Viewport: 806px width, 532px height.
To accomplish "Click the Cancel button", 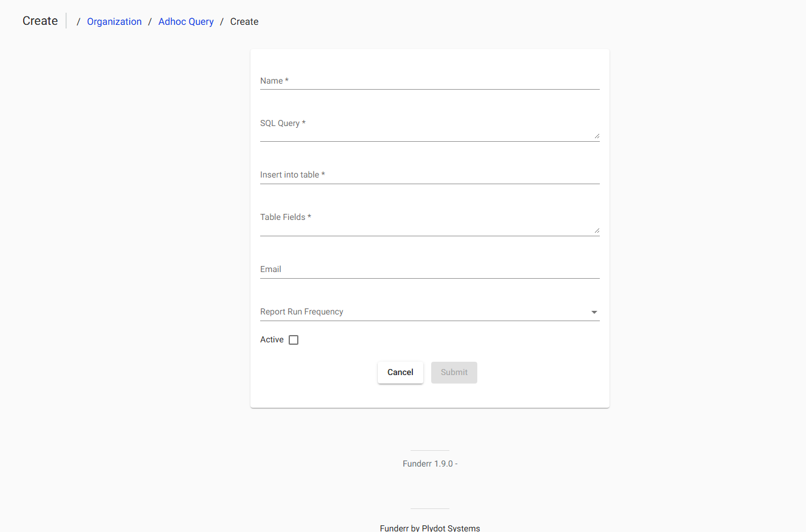I will [400, 372].
